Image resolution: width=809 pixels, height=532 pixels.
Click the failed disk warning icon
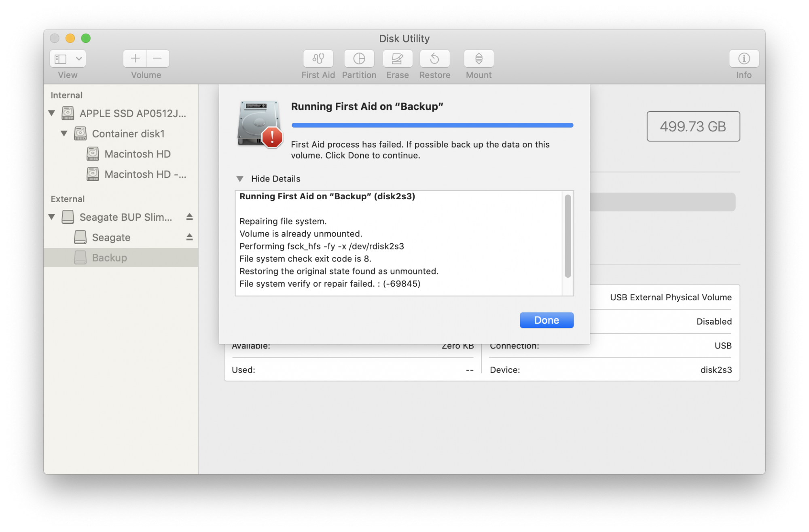point(260,124)
